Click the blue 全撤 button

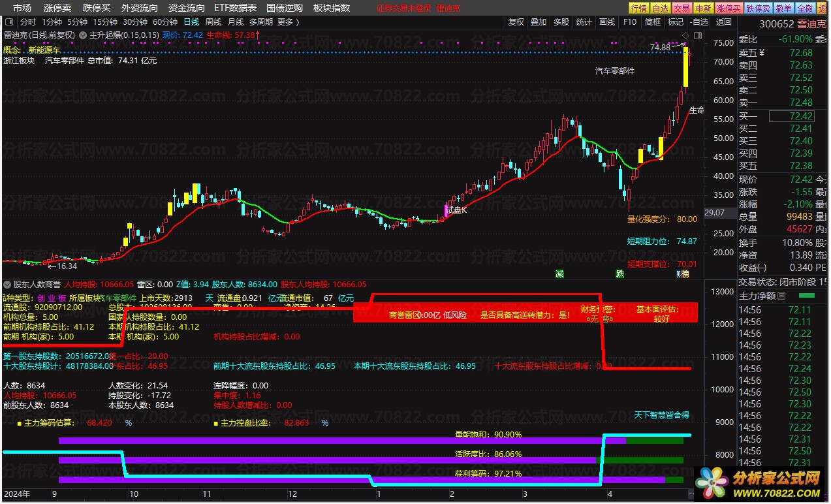click(806, 8)
